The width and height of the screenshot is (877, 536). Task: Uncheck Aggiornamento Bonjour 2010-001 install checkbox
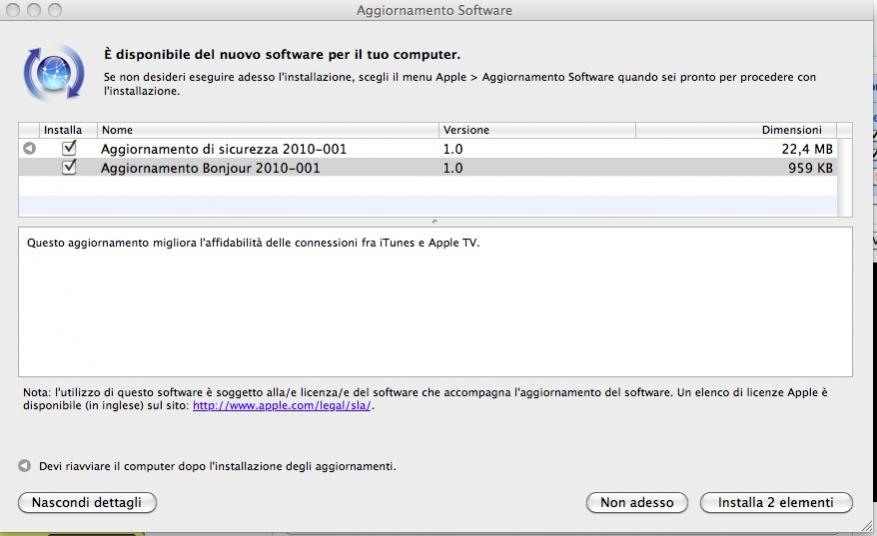(x=69, y=167)
